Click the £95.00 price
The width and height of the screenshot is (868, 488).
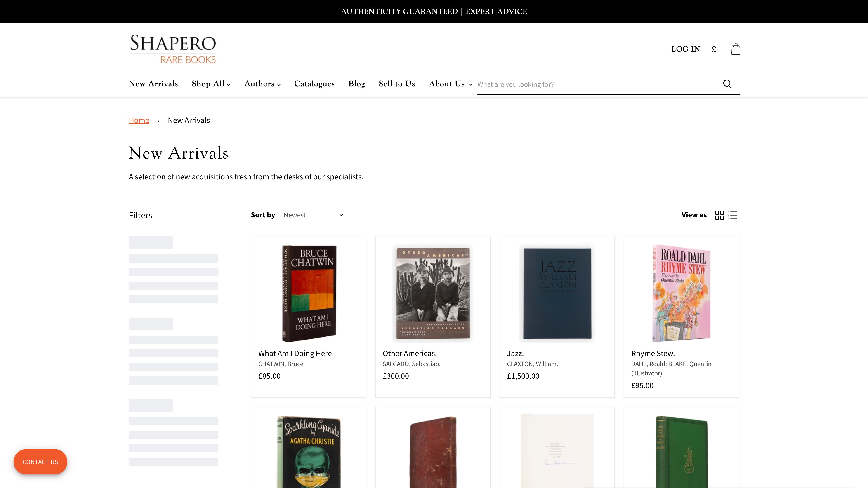(x=642, y=385)
